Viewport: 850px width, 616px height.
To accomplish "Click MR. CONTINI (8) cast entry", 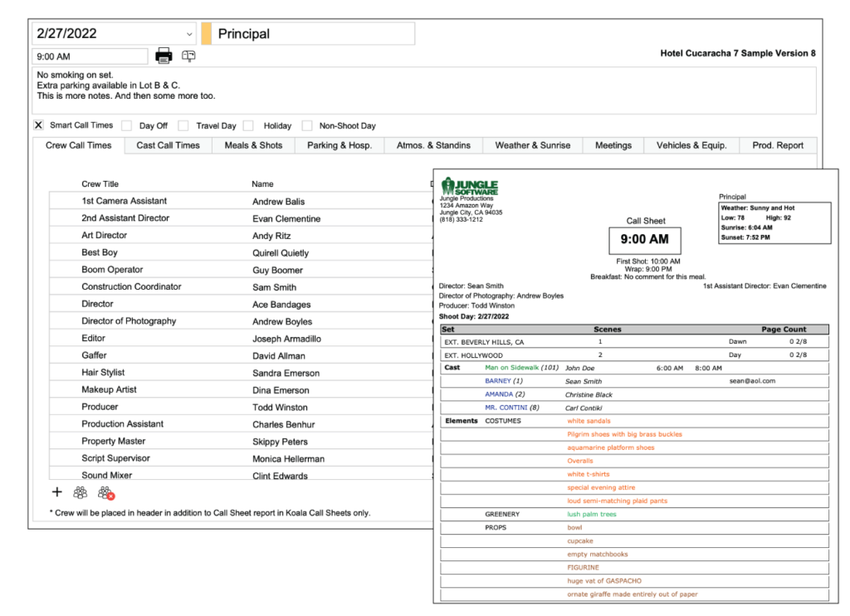I will coord(512,408).
